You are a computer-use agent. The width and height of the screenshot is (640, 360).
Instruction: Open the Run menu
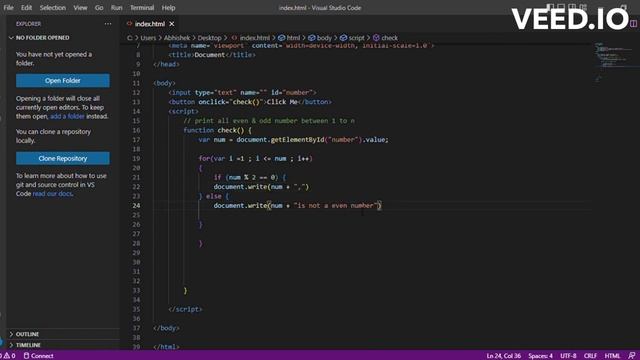pyautogui.click(x=116, y=8)
